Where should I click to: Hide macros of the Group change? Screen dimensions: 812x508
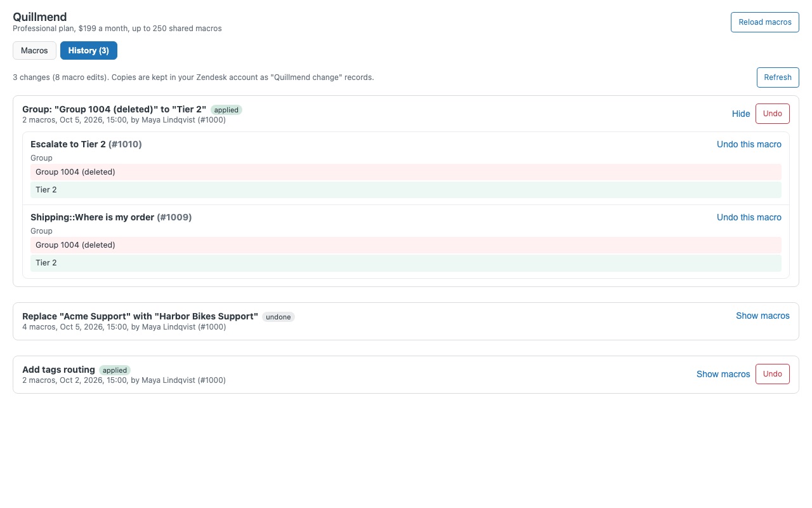741,114
